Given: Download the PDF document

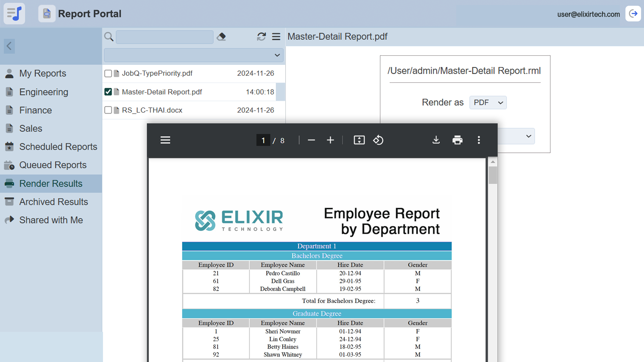Looking at the screenshot, I should [x=436, y=140].
